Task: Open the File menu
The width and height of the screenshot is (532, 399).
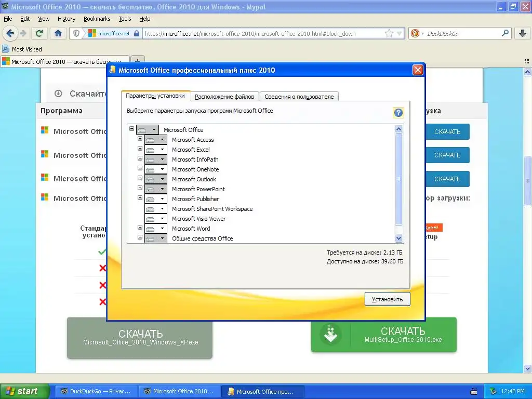Action: [x=8, y=19]
